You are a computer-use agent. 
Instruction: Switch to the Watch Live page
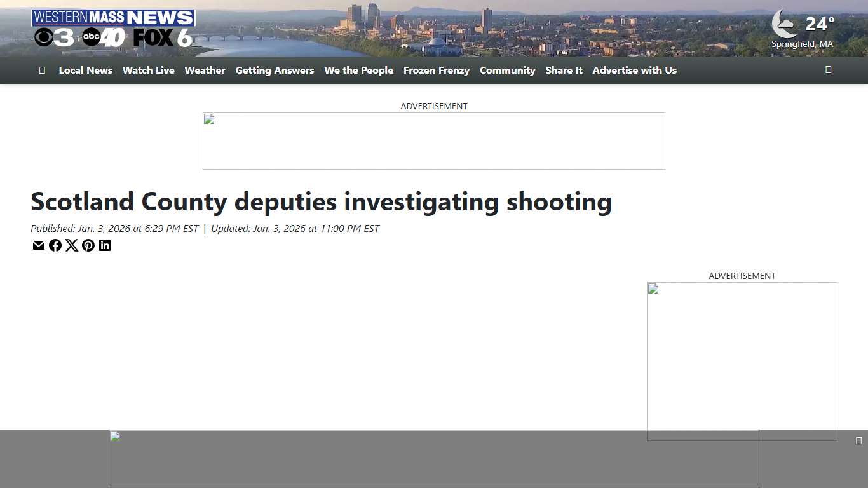pos(149,70)
